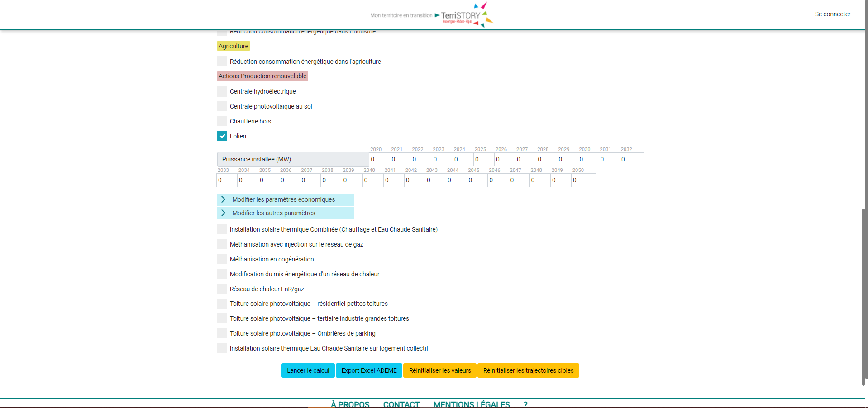Check 'Méthanisation avec injection sur le réseau de gaz'
This screenshot has width=868, height=408.
(222, 244)
